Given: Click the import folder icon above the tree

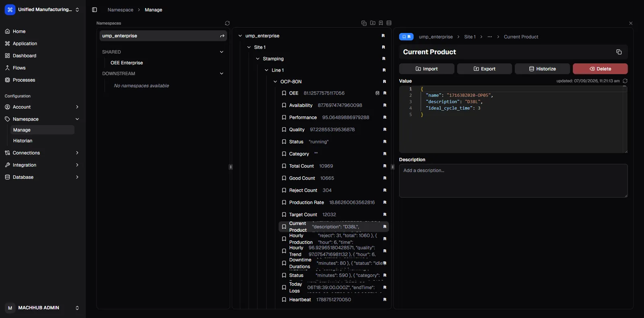Looking at the screenshot, I should click(x=373, y=23).
